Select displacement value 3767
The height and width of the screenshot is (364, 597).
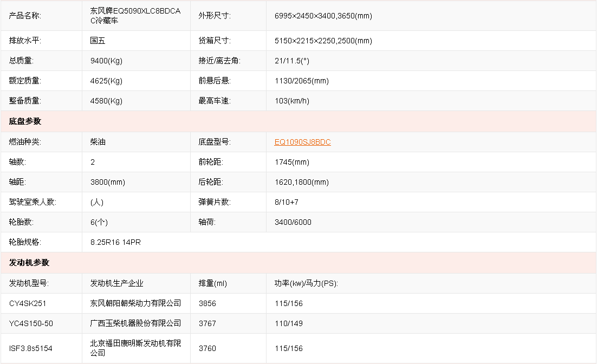[x=207, y=323]
